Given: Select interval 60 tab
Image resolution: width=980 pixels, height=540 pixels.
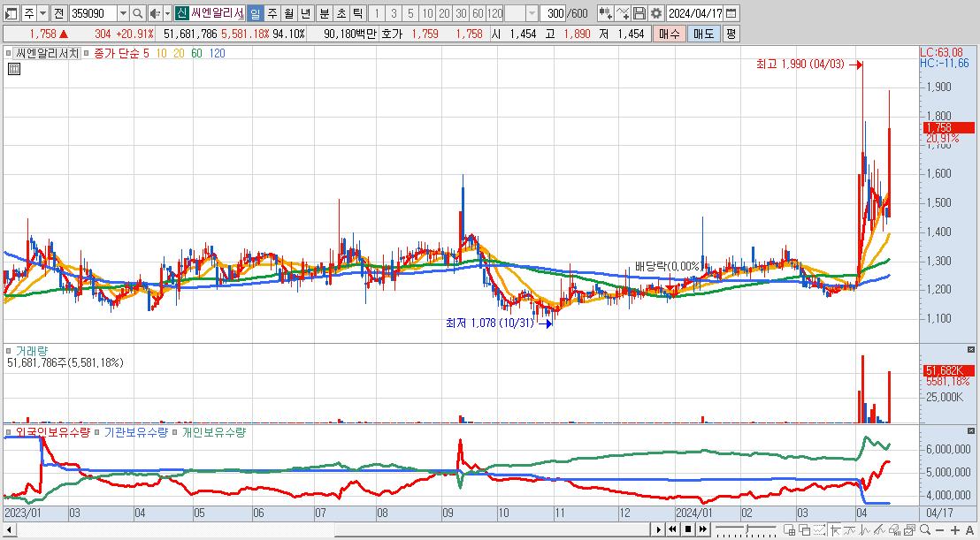Looking at the screenshot, I should 478,13.
